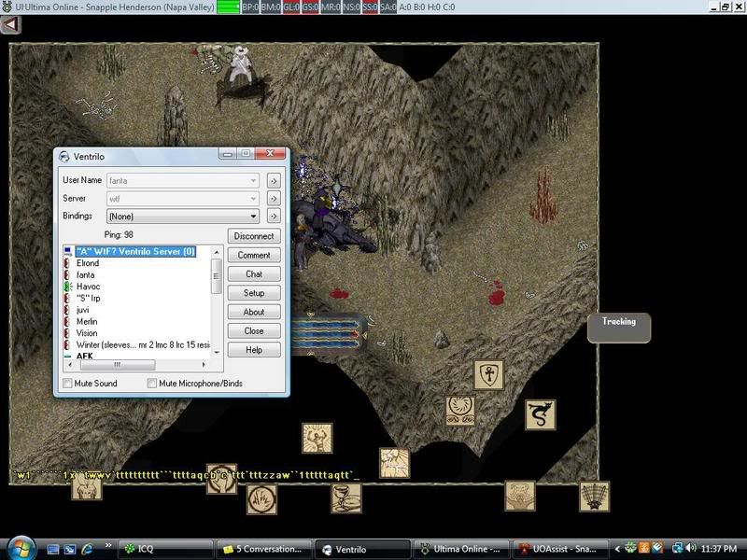
Task: Select user Merlin in list
Action: (x=87, y=321)
